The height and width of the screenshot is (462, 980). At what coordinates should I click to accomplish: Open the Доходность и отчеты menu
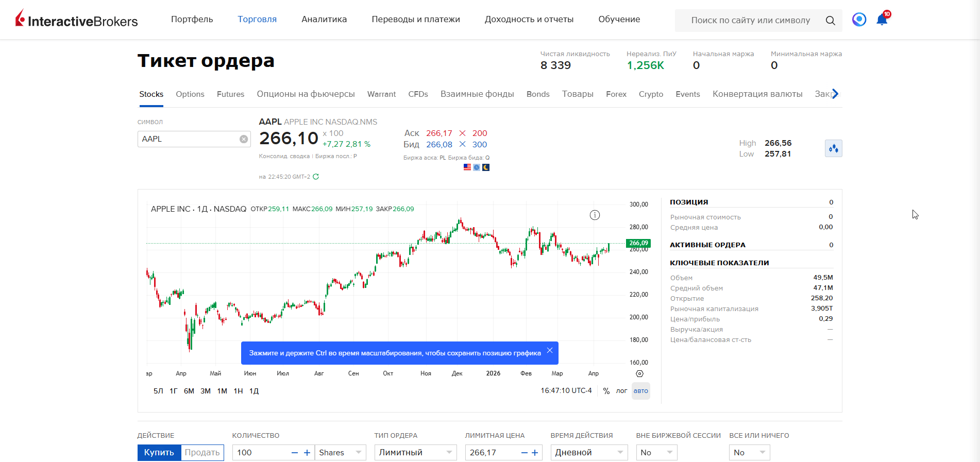pyautogui.click(x=529, y=20)
